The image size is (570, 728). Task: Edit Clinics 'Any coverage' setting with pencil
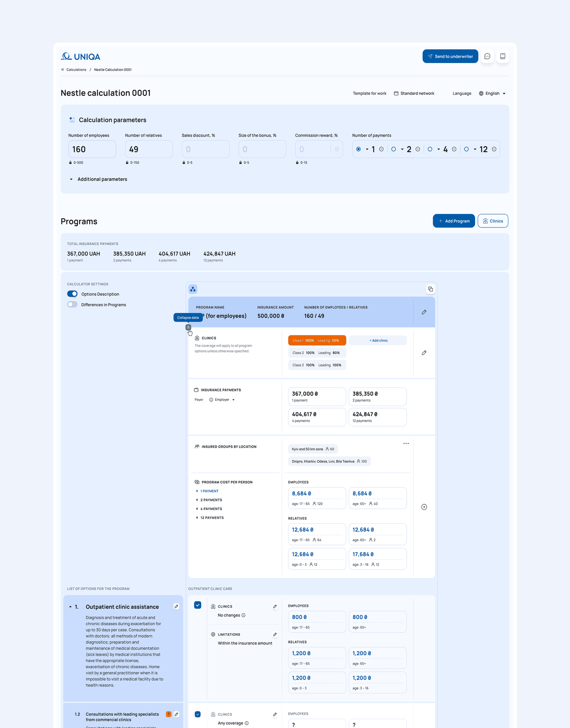coord(275,715)
